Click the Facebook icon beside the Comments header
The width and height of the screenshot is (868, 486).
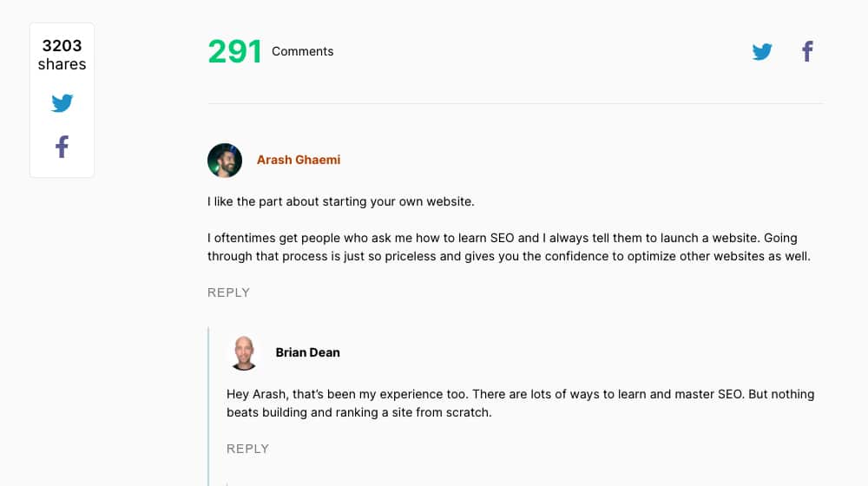click(807, 52)
